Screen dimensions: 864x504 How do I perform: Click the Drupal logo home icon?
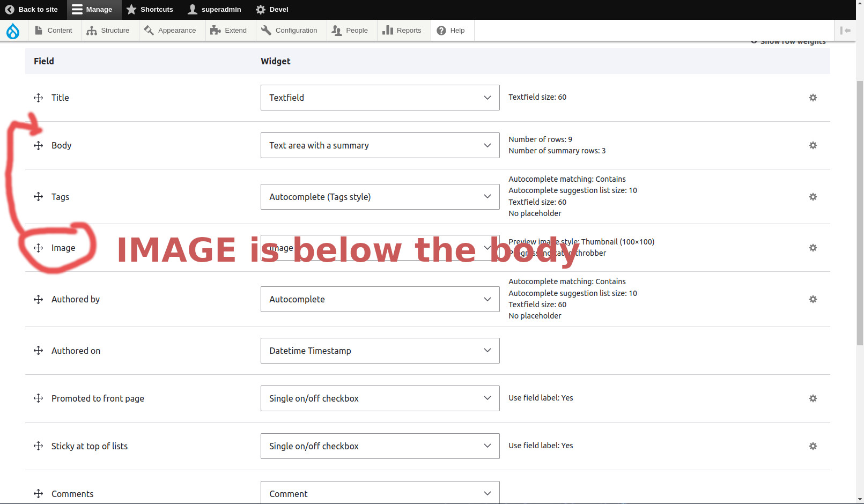pyautogui.click(x=13, y=31)
